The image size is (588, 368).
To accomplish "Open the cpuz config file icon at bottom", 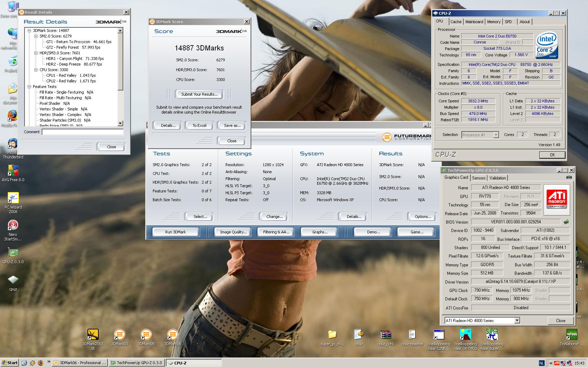I will tap(359, 335).
